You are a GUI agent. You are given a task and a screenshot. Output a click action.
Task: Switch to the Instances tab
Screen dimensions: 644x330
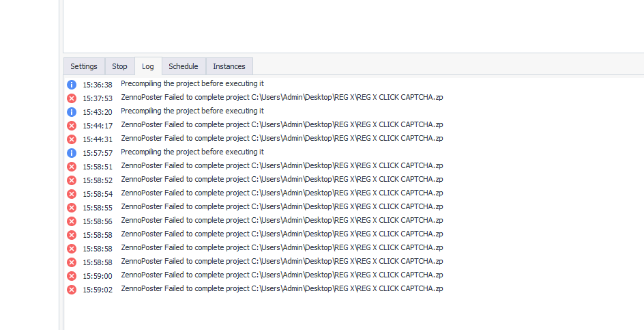229,66
